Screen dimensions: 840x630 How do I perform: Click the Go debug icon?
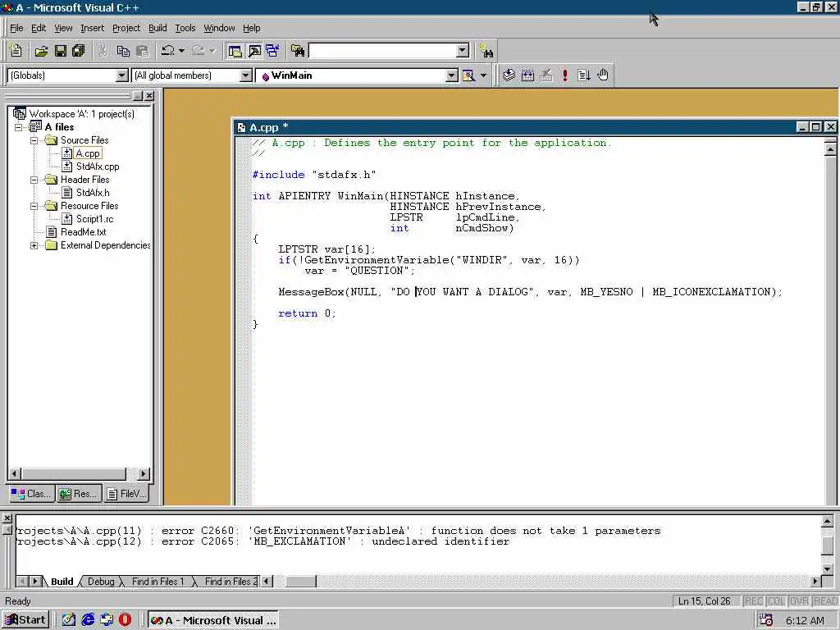point(584,75)
